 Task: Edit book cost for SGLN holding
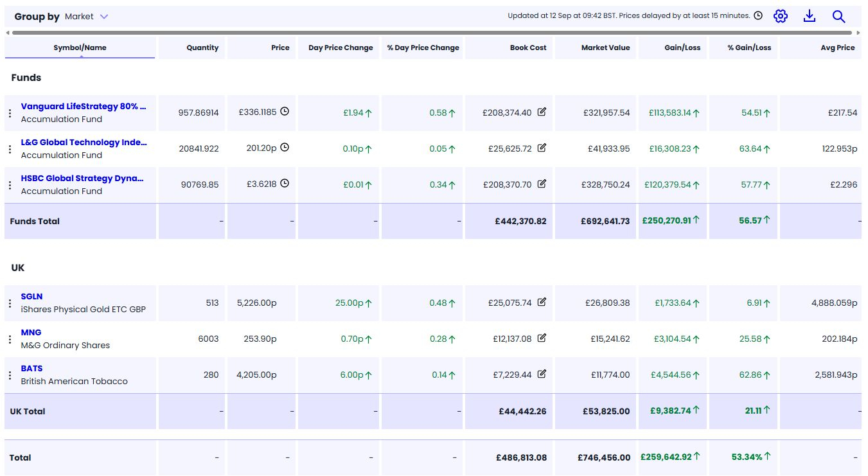click(542, 302)
